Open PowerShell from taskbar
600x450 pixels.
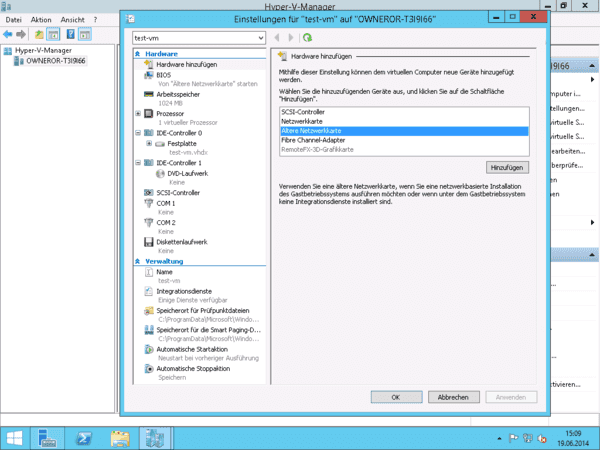tap(83, 439)
